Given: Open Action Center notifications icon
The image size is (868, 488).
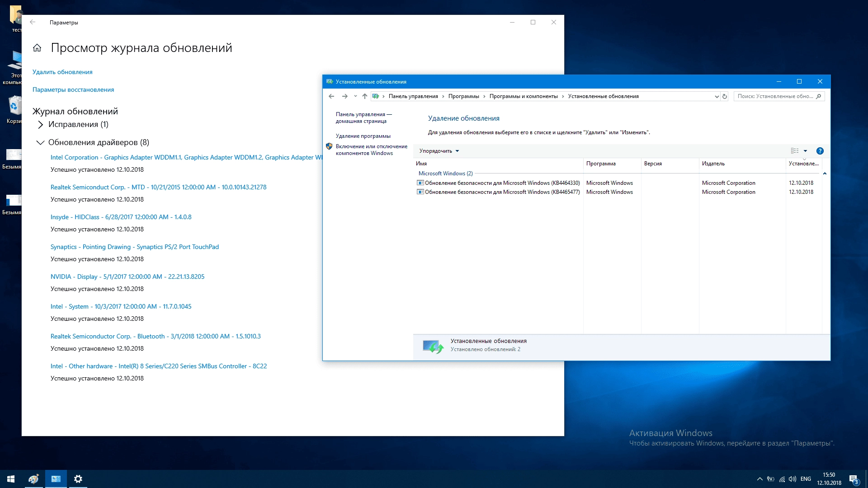Looking at the screenshot, I should tap(854, 479).
